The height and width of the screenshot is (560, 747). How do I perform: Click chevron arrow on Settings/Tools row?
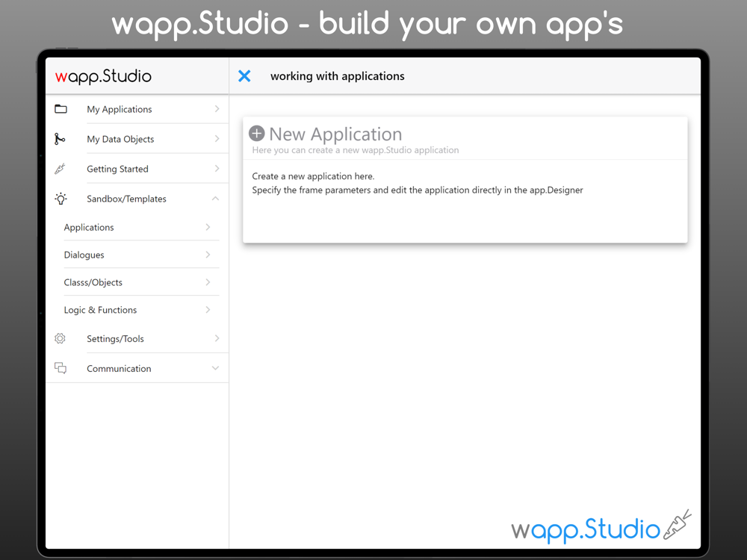pos(217,338)
